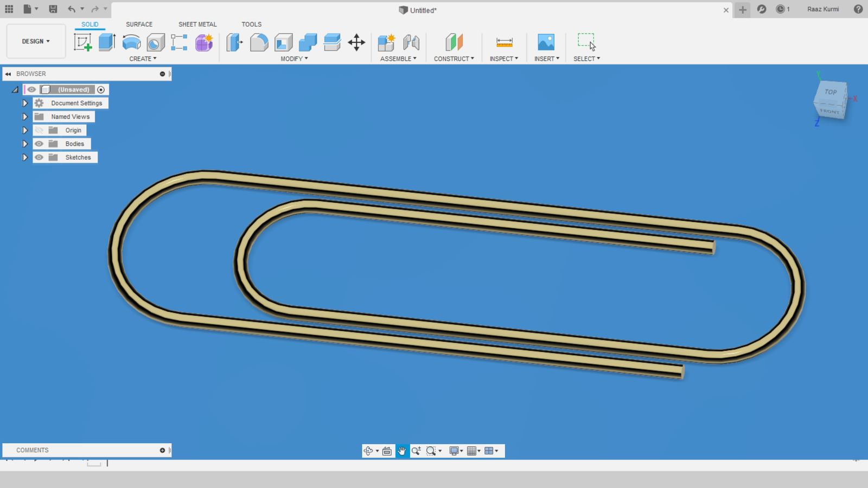Select the Extrude tool

tap(107, 42)
